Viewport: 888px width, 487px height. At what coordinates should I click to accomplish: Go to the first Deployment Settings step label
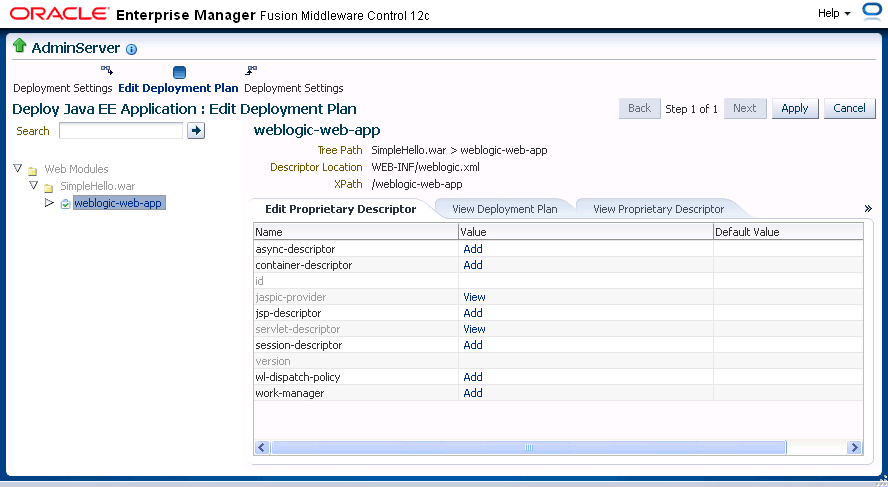pyautogui.click(x=63, y=88)
